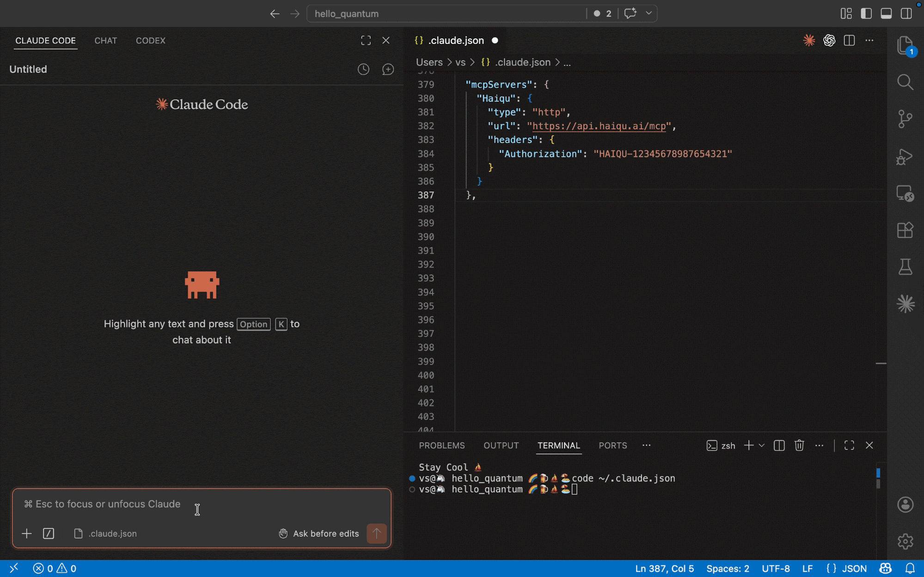Toggle the primary side bar
Viewport: 924px width, 577px height.
click(866, 14)
